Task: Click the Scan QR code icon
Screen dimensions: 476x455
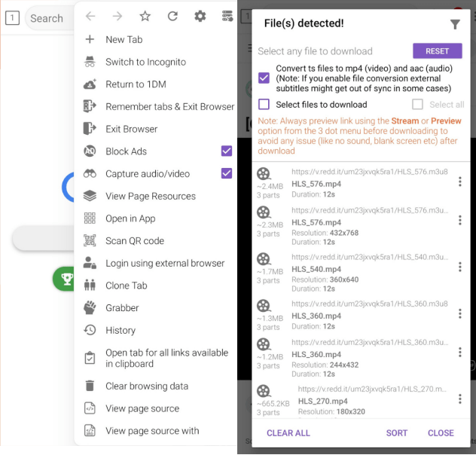Action: click(90, 241)
